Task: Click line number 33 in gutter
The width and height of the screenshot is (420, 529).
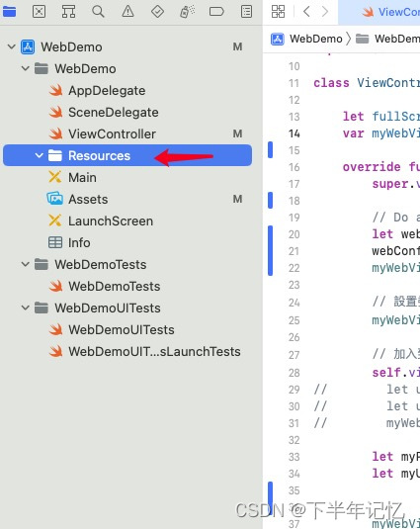Action: point(294,457)
